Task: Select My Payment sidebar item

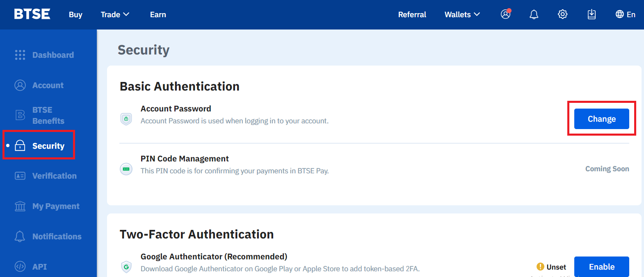Action: 56,206
